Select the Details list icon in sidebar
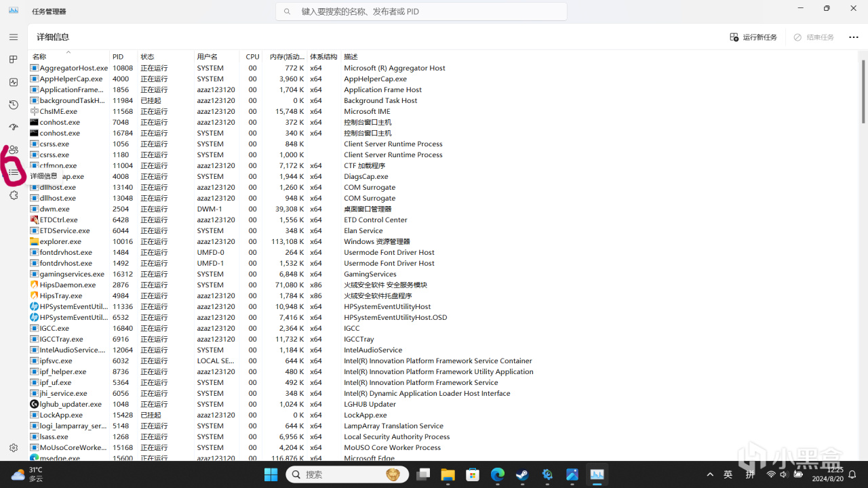 (14, 173)
